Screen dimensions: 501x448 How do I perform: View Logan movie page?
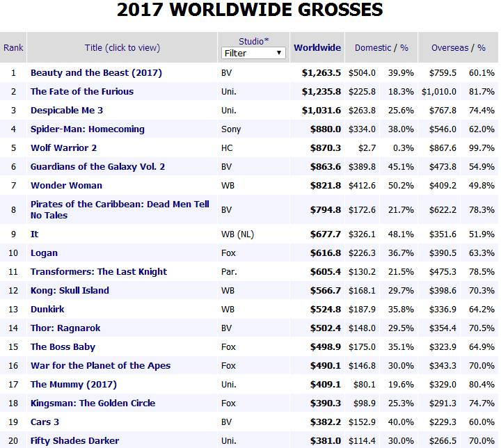click(44, 253)
